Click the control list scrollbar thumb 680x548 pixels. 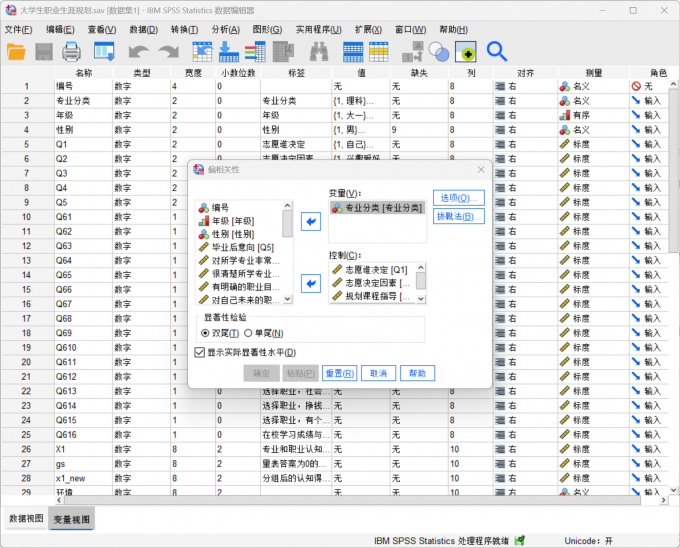click(420, 281)
